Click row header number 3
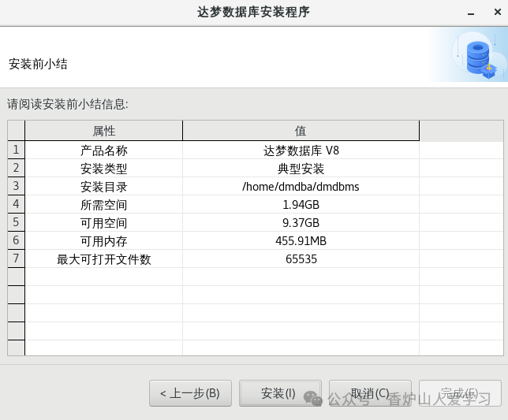Screen dimensions: 508x420 (x=16, y=186)
